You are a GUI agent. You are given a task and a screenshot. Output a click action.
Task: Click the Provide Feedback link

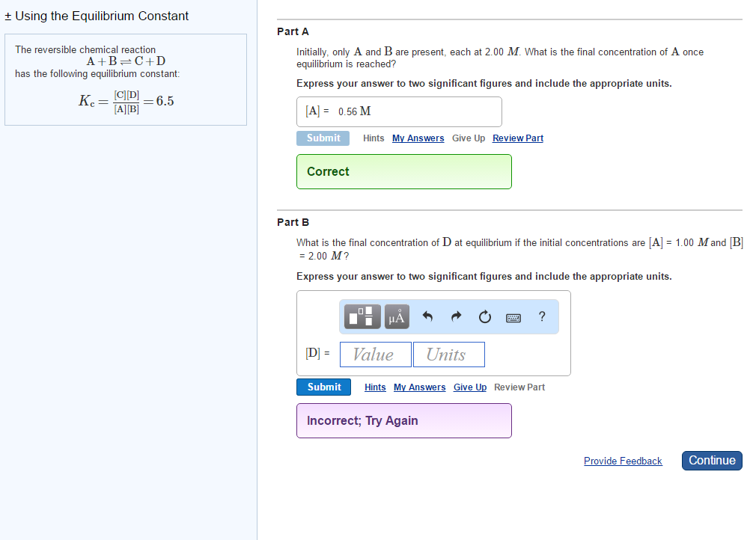pos(623,461)
